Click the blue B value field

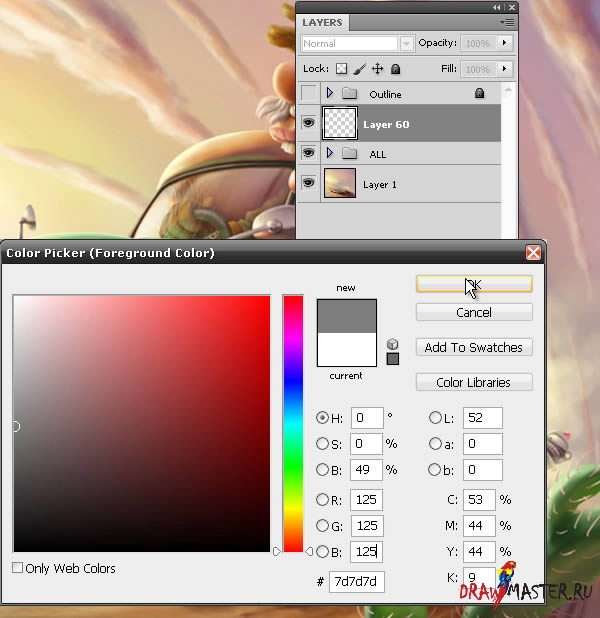[366, 551]
